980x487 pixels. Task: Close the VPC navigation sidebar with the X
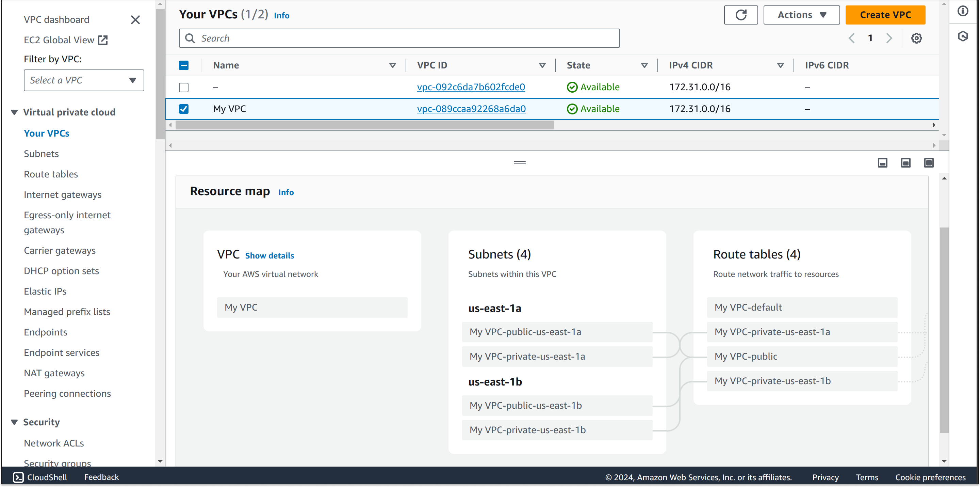click(135, 19)
